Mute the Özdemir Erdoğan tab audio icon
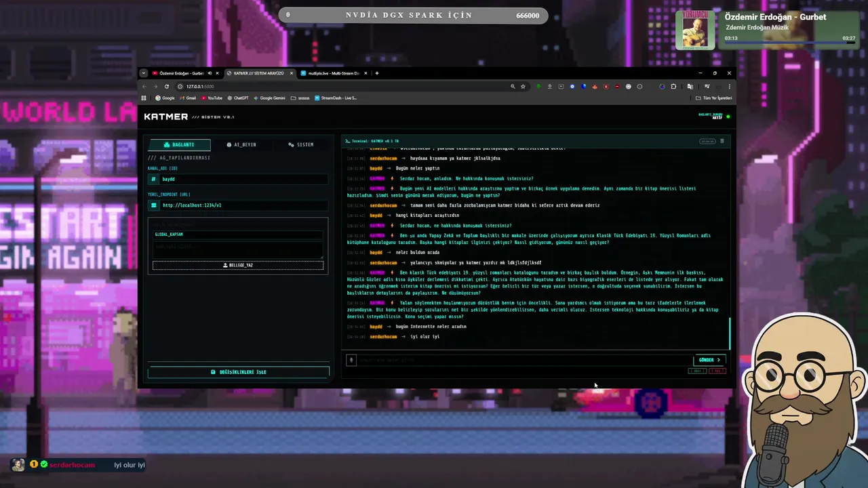Image resolution: width=868 pixels, height=488 pixels. [209, 73]
